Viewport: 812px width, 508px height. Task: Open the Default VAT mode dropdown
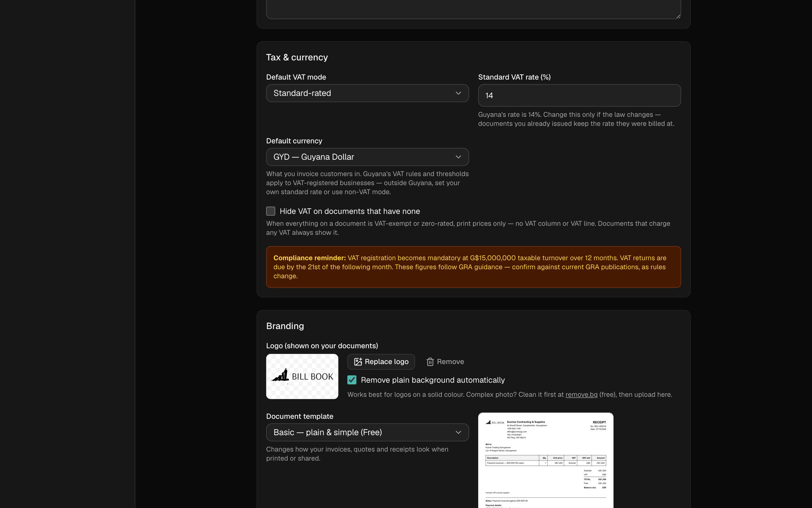[x=367, y=93]
